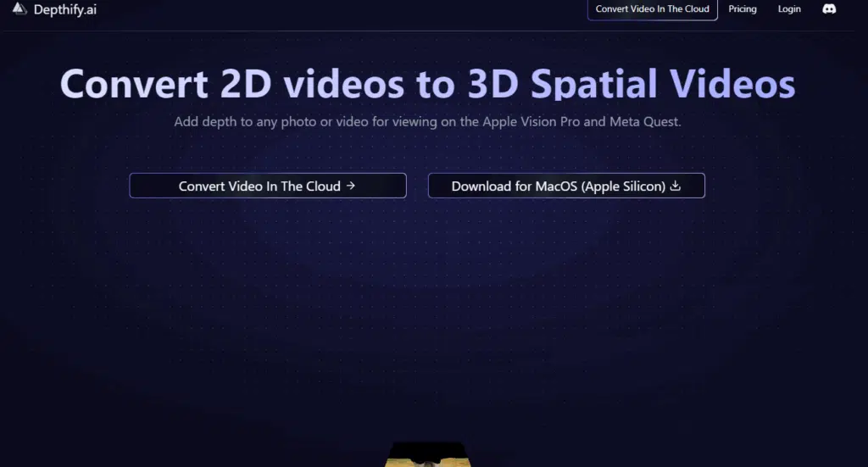
Task: Download for MacOS (Apple Silicon)
Action: [566, 186]
